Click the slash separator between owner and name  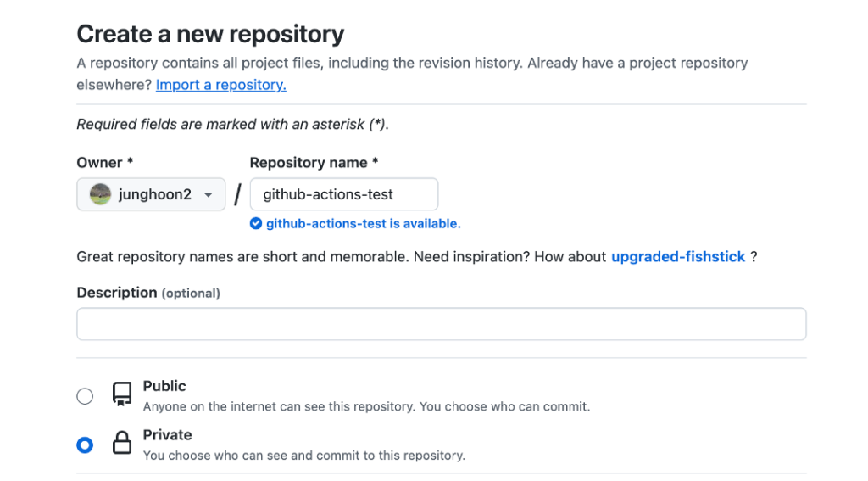(x=237, y=195)
